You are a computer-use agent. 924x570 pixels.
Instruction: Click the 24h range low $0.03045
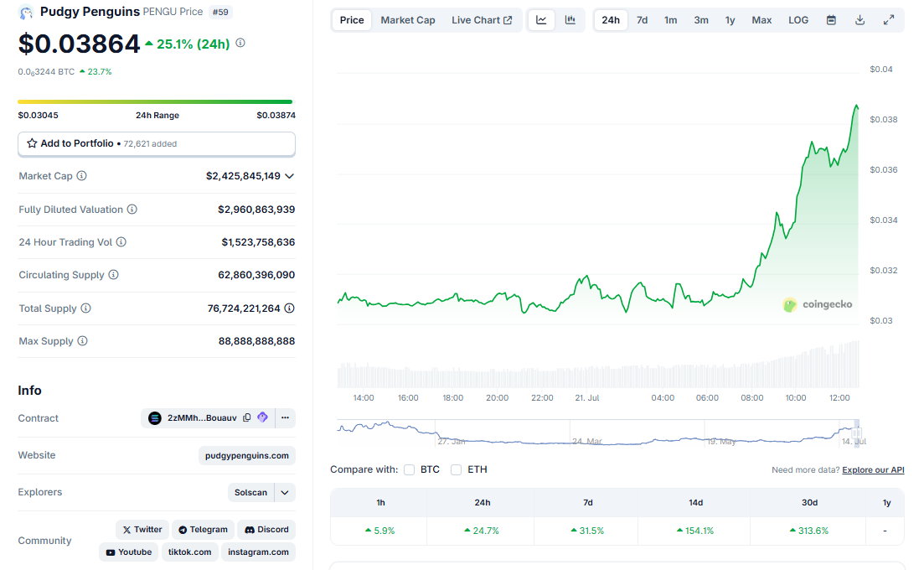coord(39,116)
